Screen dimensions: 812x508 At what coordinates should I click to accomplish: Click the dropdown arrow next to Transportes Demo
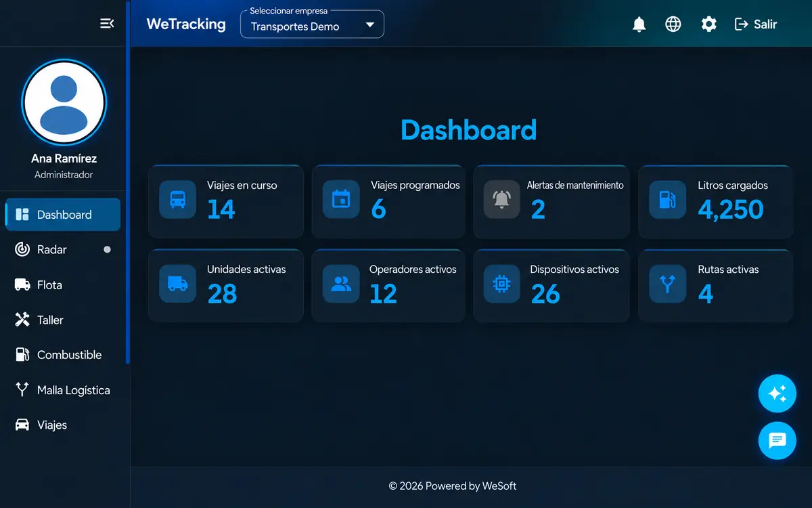click(x=369, y=25)
